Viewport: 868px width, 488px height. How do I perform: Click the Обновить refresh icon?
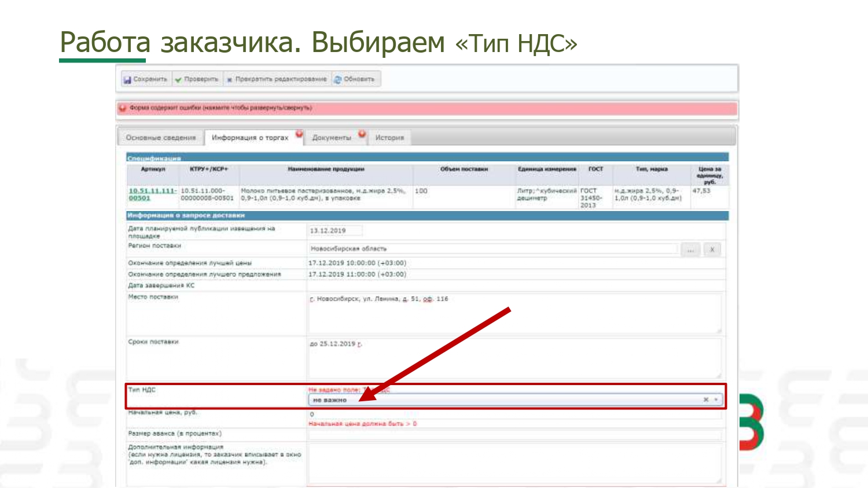point(337,80)
